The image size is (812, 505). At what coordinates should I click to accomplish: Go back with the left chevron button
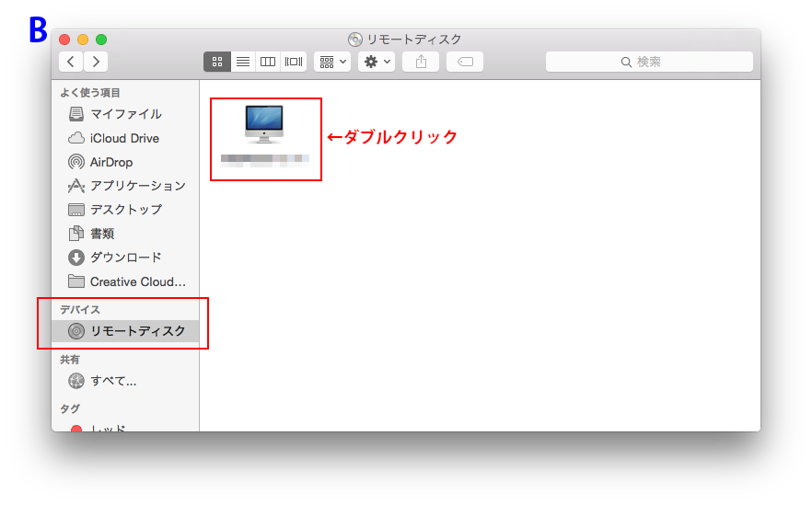click(x=71, y=62)
